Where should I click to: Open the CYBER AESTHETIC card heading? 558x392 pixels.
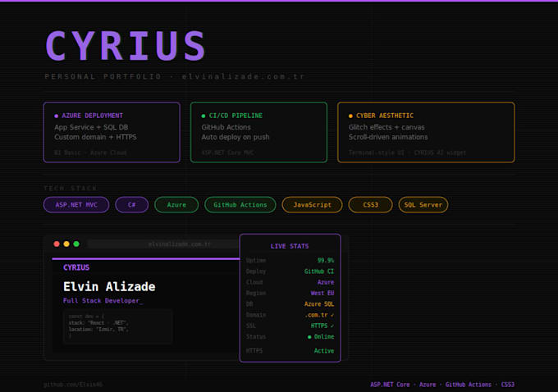pos(385,116)
